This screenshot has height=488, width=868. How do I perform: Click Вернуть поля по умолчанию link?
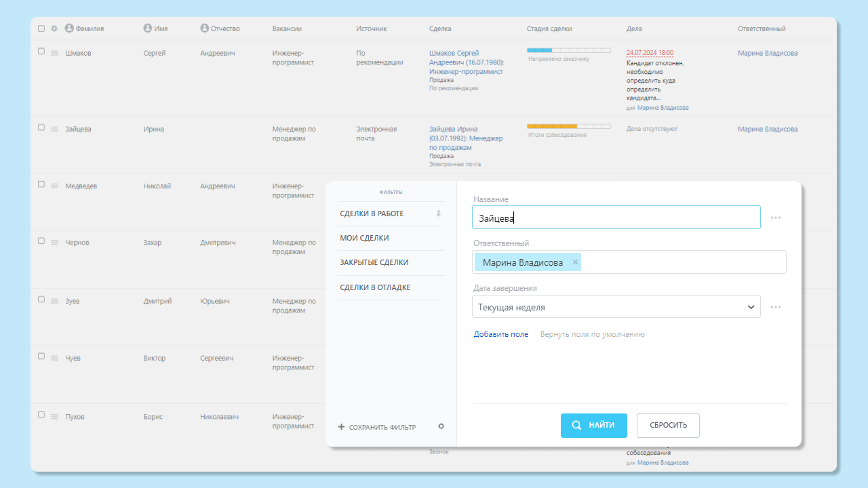click(593, 334)
